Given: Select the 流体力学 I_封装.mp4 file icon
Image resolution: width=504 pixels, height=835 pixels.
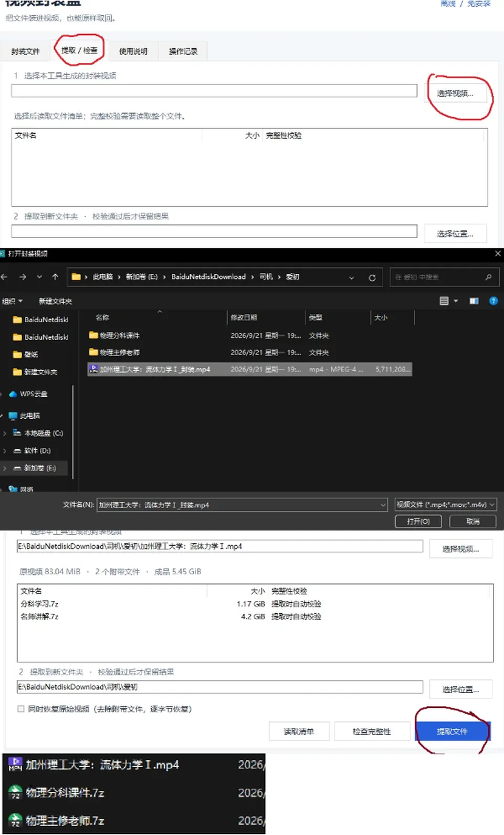Looking at the screenshot, I should pyautogui.click(x=93, y=369).
